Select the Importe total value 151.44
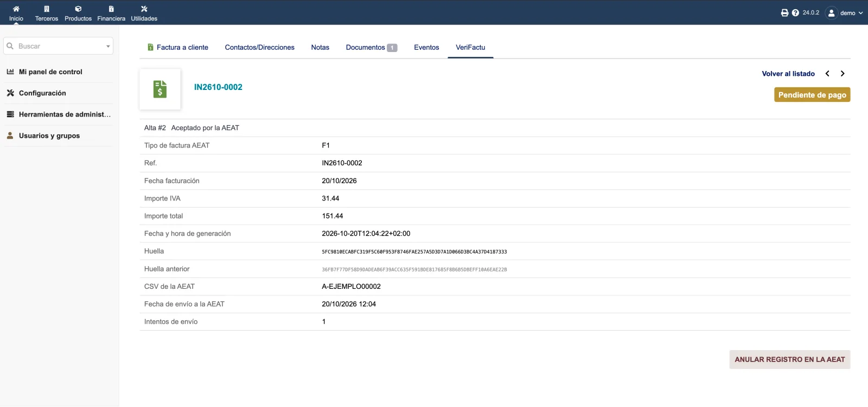This screenshot has height=407, width=868. click(333, 216)
